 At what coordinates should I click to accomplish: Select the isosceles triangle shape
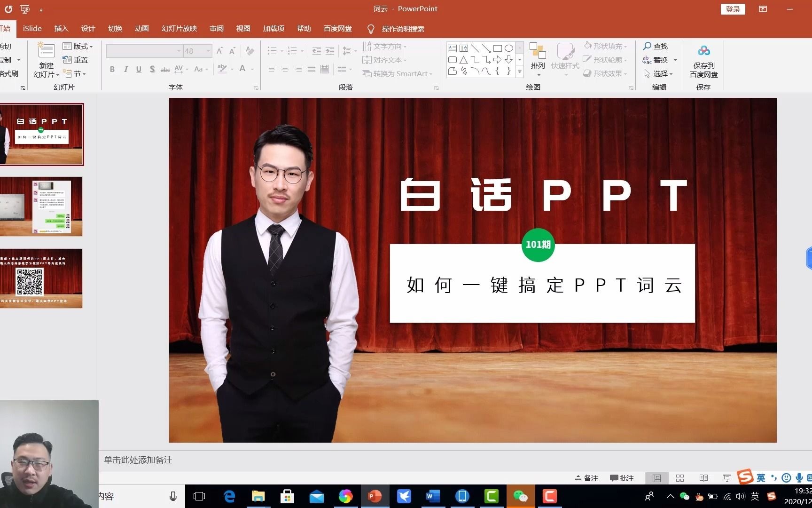[463, 60]
